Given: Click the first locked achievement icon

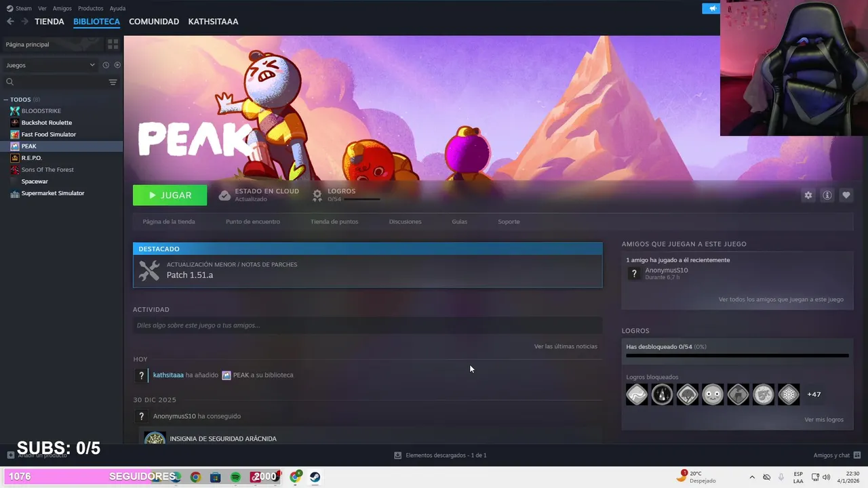Looking at the screenshot, I should (x=637, y=394).
